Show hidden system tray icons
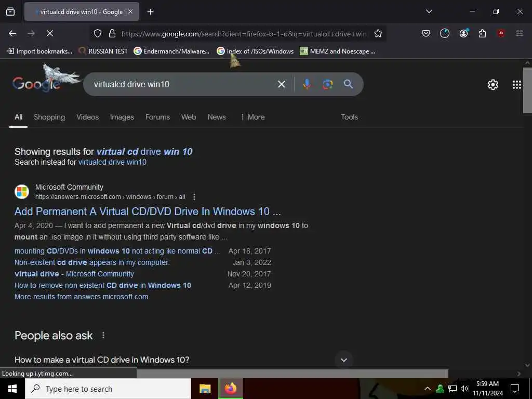Image resolution: width=532 pixels, height=399 pixels. [x=427, y=389]
